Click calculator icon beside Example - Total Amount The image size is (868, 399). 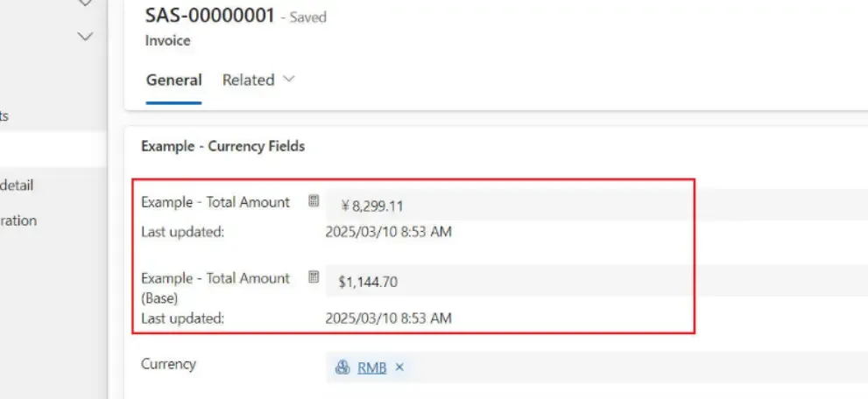point(314,201)
